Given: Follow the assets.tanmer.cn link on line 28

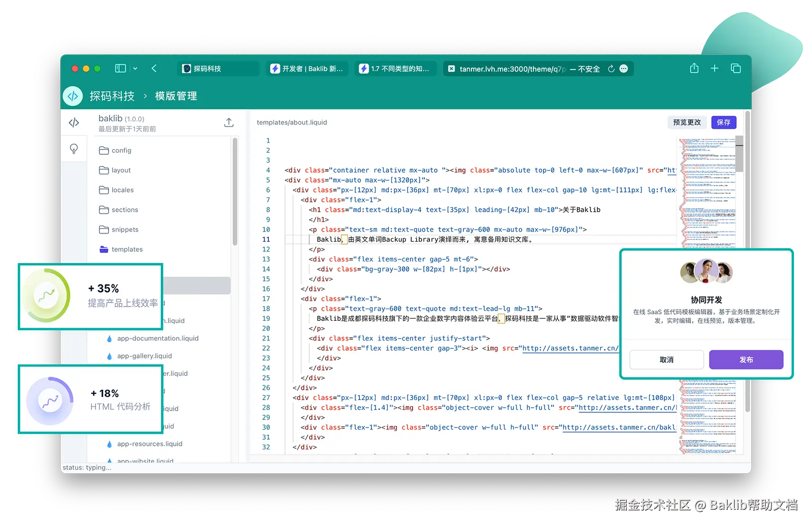Looking at the screenshot, I should pos(628,408).
